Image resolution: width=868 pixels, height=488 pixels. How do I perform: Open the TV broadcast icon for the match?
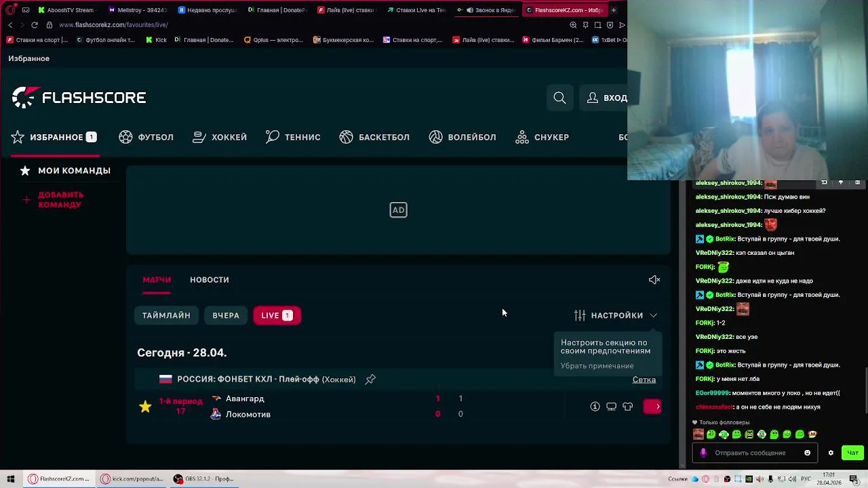pos(611,407)
